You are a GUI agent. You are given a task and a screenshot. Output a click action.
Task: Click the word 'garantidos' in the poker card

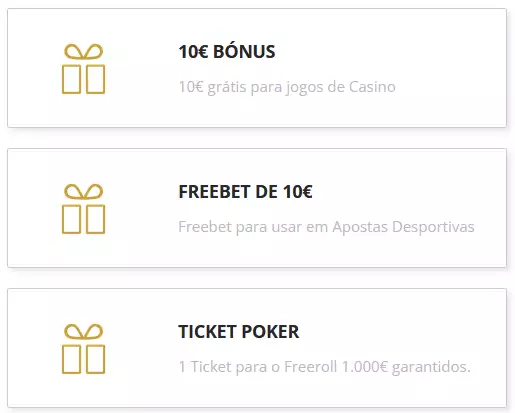(431, 367)
